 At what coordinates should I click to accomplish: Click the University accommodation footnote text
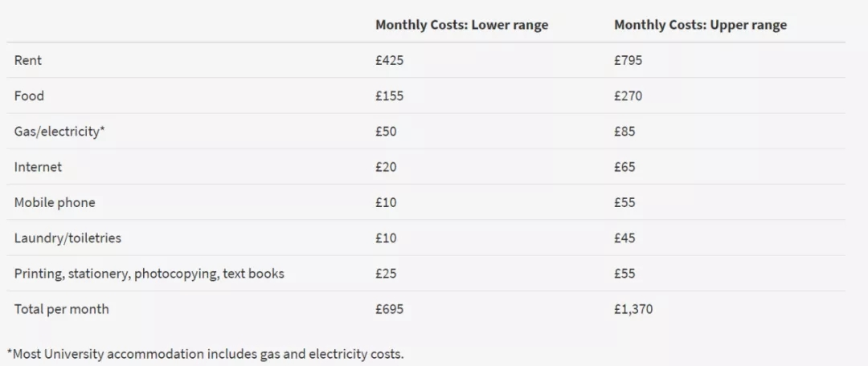click(205, 353)
